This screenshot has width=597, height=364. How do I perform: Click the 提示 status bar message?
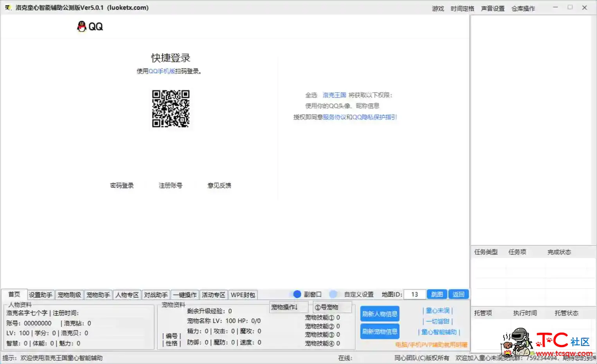[52, 358]
